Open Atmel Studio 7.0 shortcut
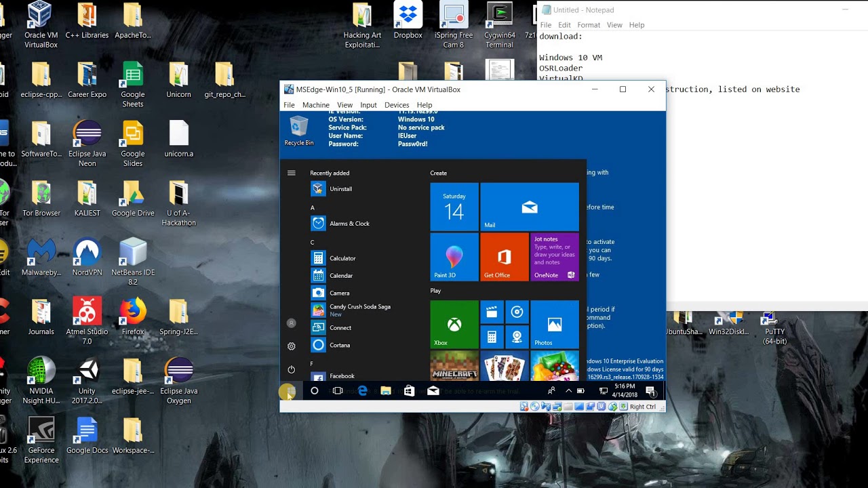The width and height of the screenshot is (868, 488). pyautogui.click(x=87, y=321)
